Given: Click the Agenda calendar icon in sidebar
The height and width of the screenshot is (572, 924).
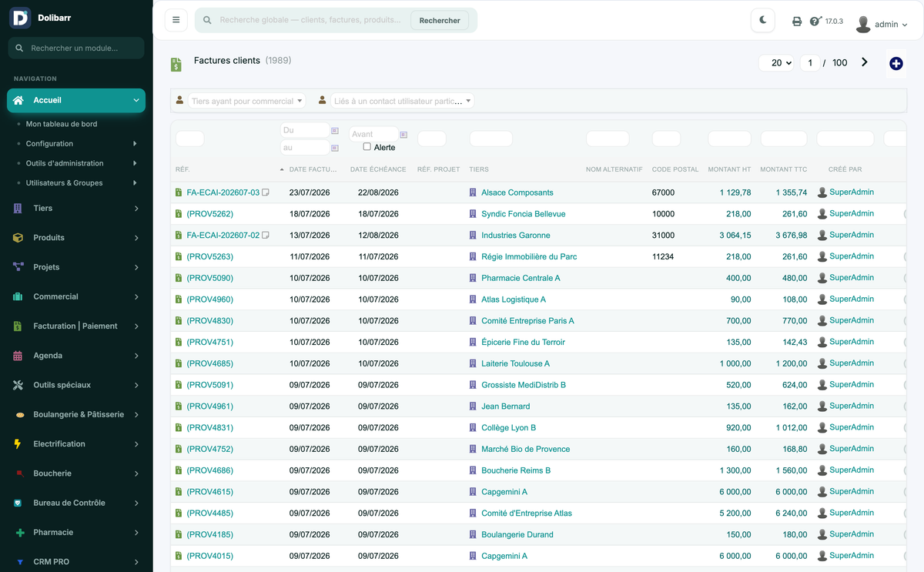Looking at the screenshot, I should click(18, 356).
